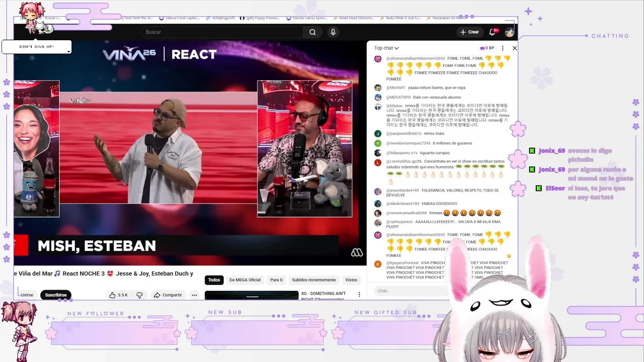Viewport: 644px width, 362px height.
Task: Click @jesuvelarde4749 chat message
Action: (443, 193)
